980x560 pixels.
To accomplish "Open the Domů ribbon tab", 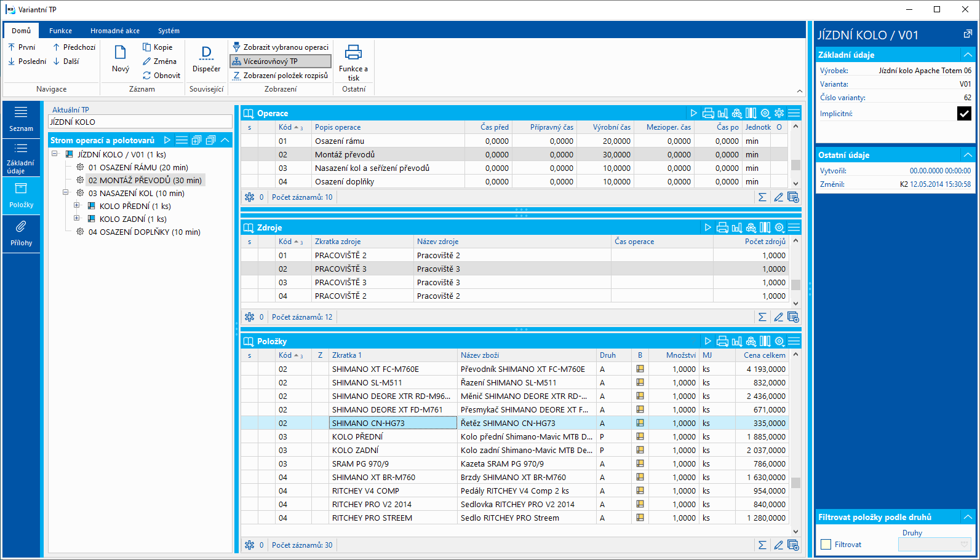I will tap(21, 31).
